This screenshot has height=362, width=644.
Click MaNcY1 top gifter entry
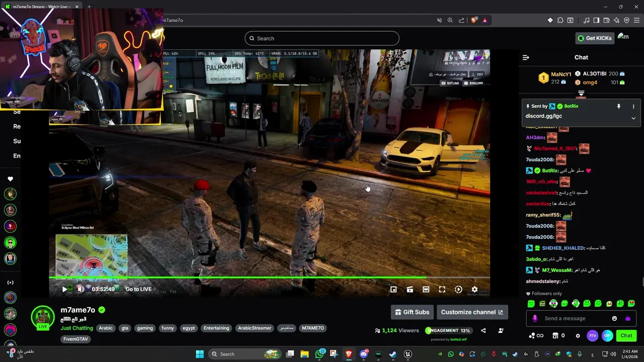[554, 78]
